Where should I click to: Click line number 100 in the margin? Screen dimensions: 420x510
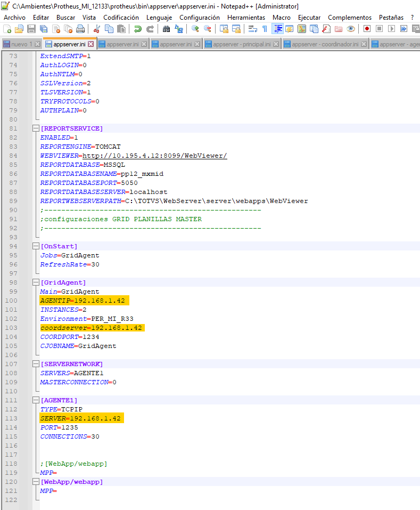point(11,301)
